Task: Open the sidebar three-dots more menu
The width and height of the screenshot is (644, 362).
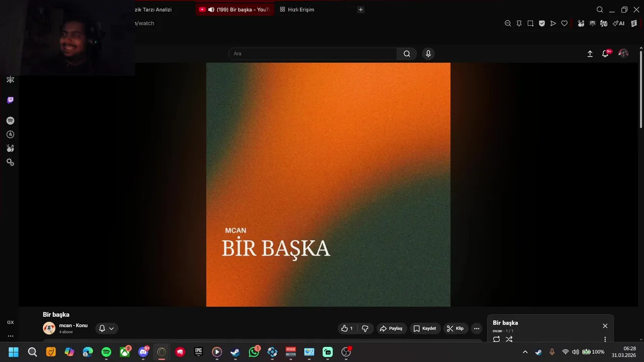Action: [10, 336]
